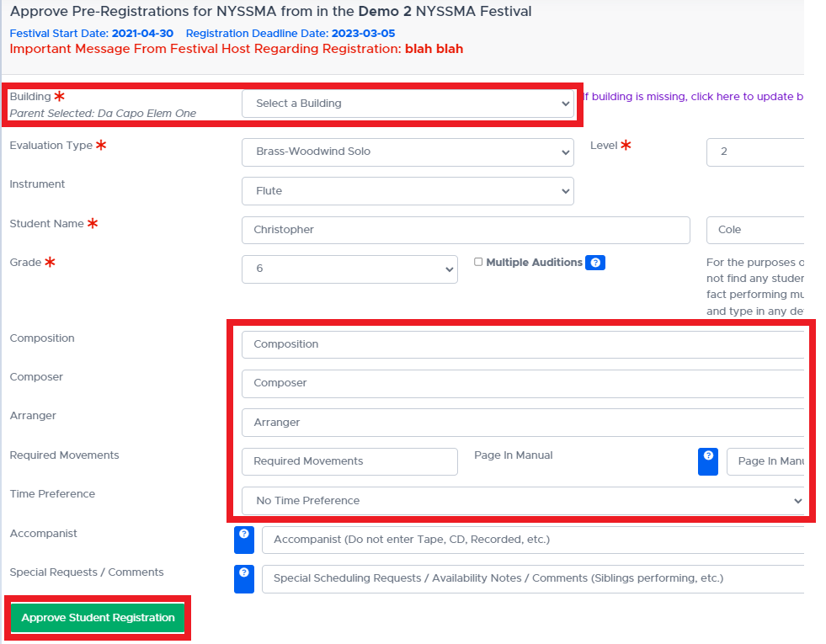
Task: Click the Level field showing 2
Action: [x=754, y=152]
